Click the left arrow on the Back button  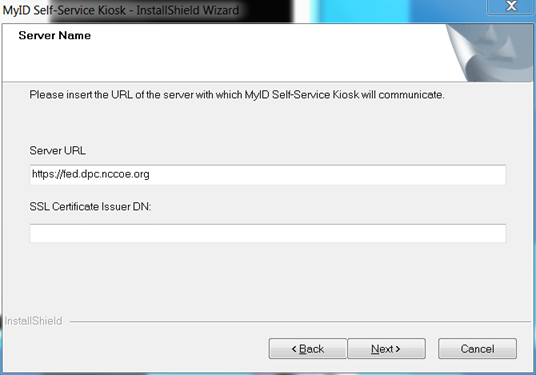(x=294, y=349)
